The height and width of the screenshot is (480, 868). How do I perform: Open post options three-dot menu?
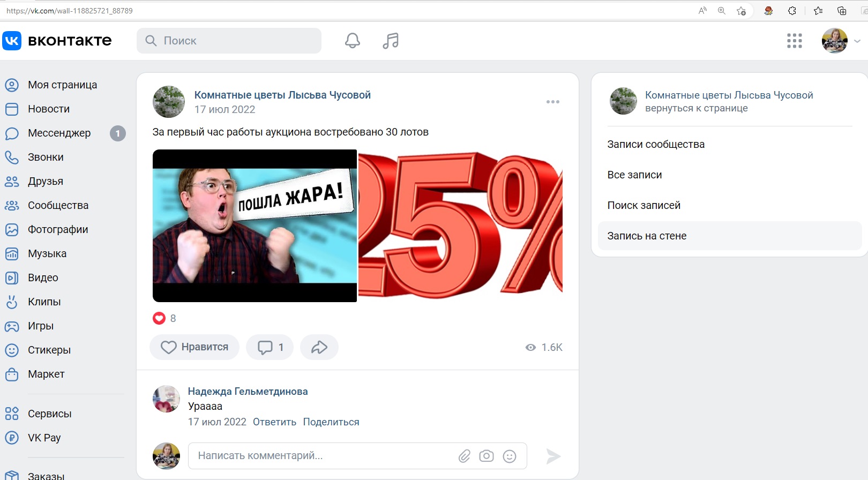click(x=553, y=102)
